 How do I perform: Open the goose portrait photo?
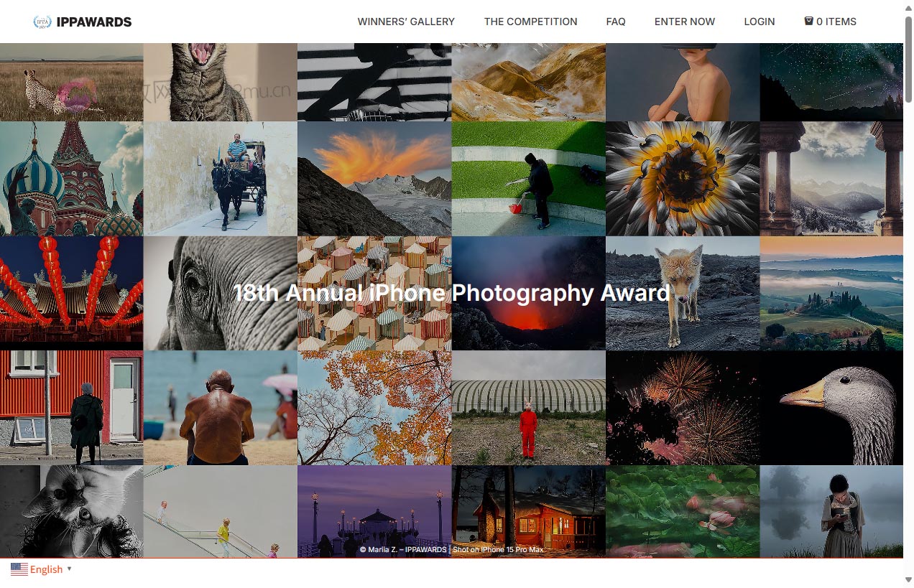coord(831,406)
